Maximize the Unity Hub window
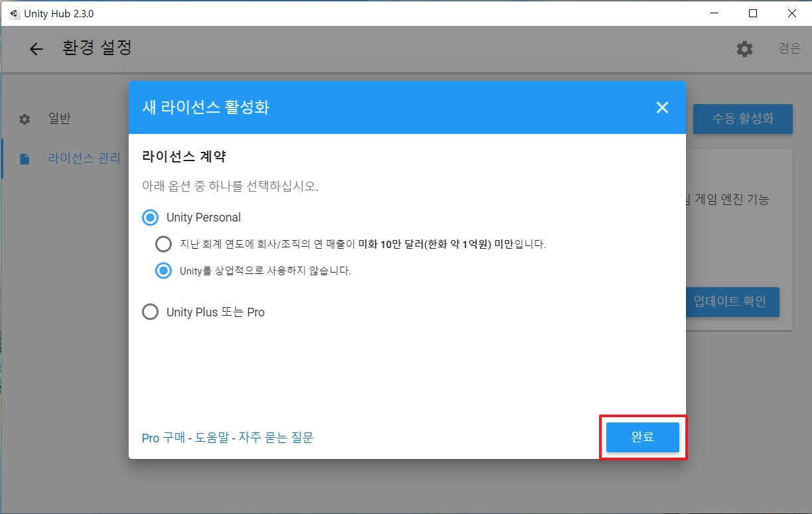The width and height of the screenshot is (812, 514). pos(752,13)
